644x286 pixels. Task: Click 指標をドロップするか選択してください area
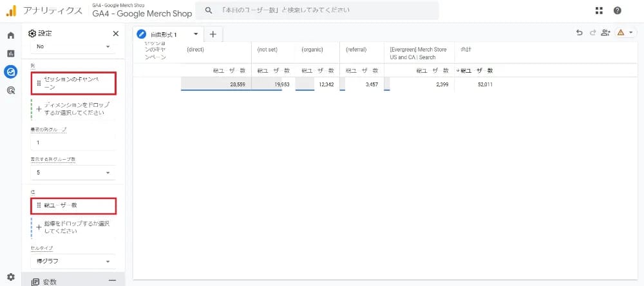point(73,227)
